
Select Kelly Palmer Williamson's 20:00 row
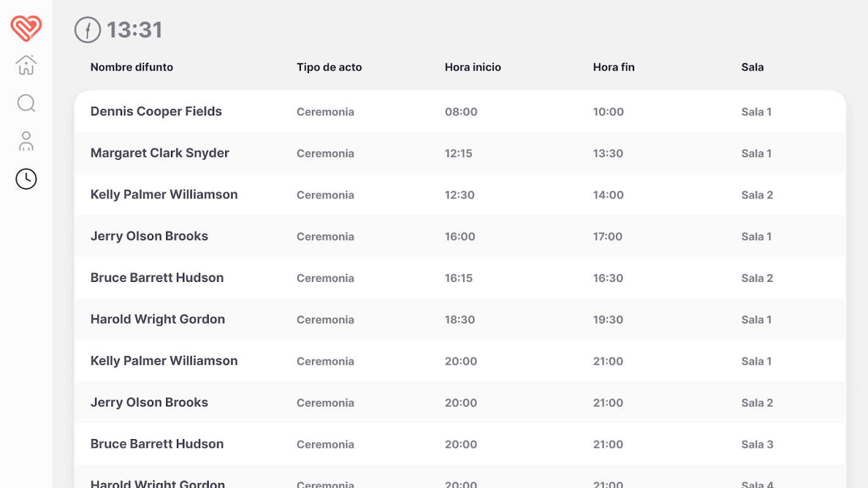pyautogui.click(x=164, y=361)
